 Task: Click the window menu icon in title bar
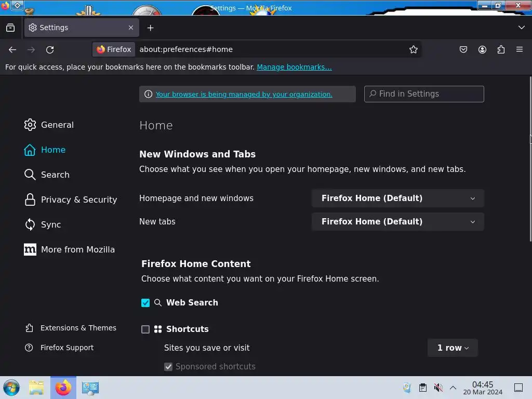5,5
